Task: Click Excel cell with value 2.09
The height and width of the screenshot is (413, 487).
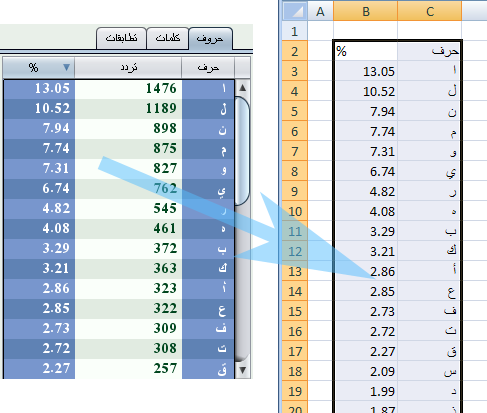Action: pos(366,371)
